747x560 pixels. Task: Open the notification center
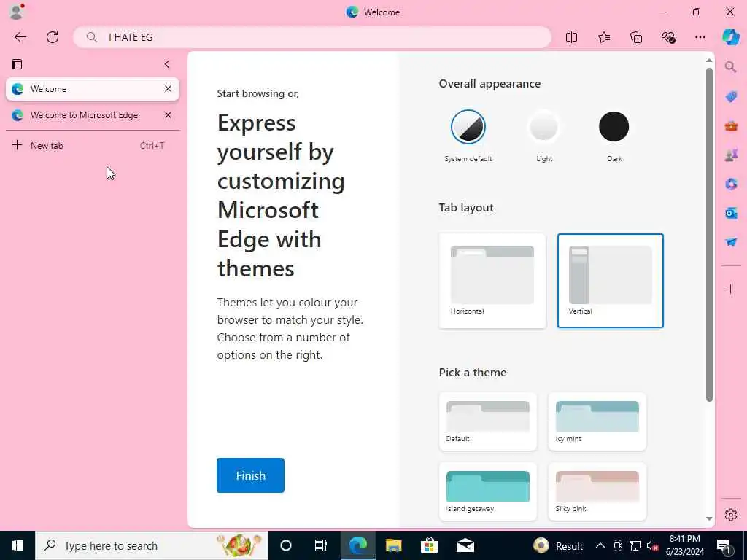coord(724,545)
